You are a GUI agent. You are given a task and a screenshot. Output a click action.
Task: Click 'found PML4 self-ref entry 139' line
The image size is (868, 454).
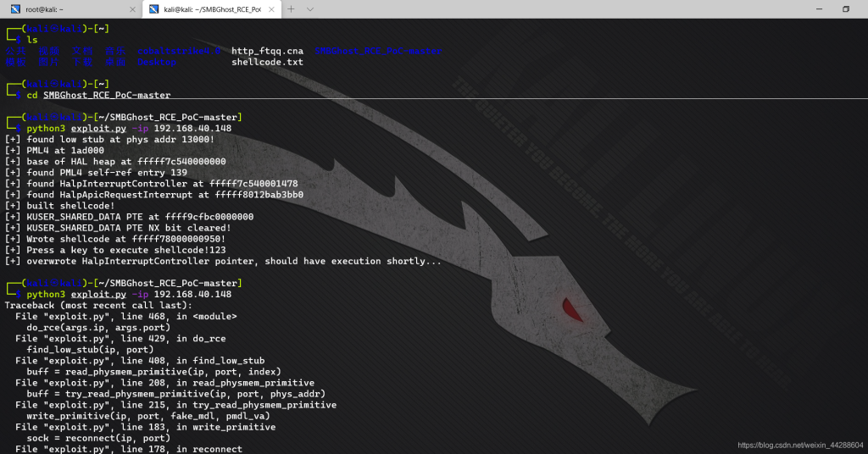pos(96,173)
